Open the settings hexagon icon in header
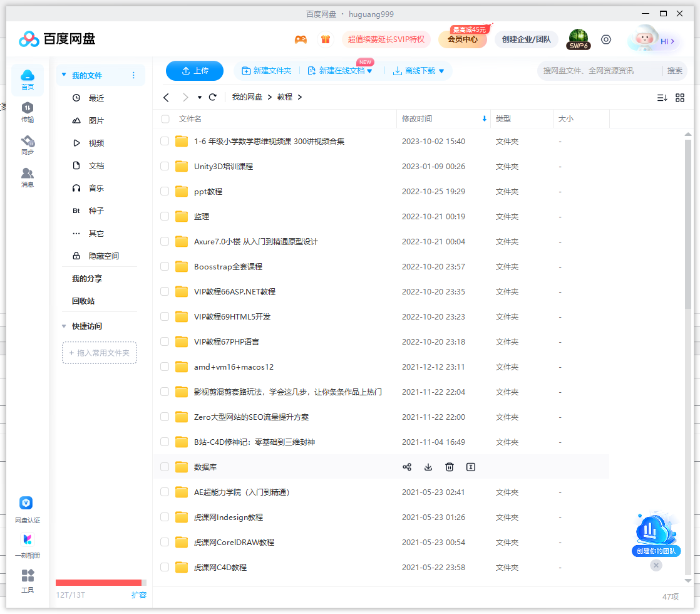 (606, 39)
